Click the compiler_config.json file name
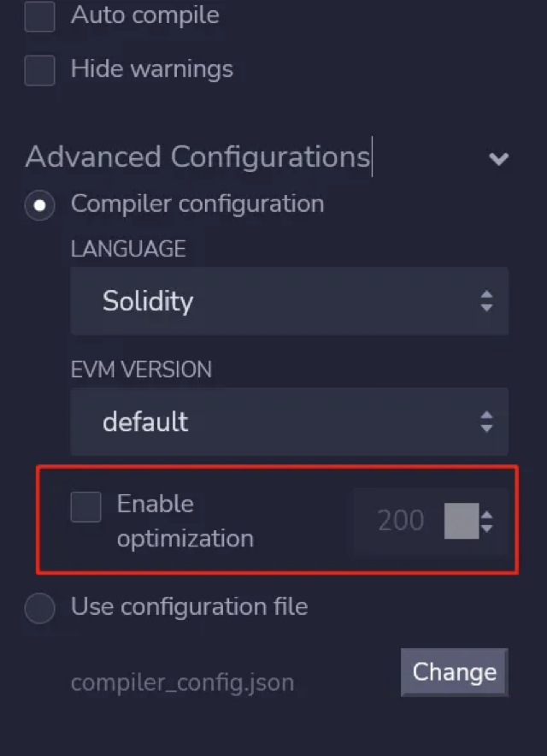The image size is (547, 756). click(x=182, y=683)
